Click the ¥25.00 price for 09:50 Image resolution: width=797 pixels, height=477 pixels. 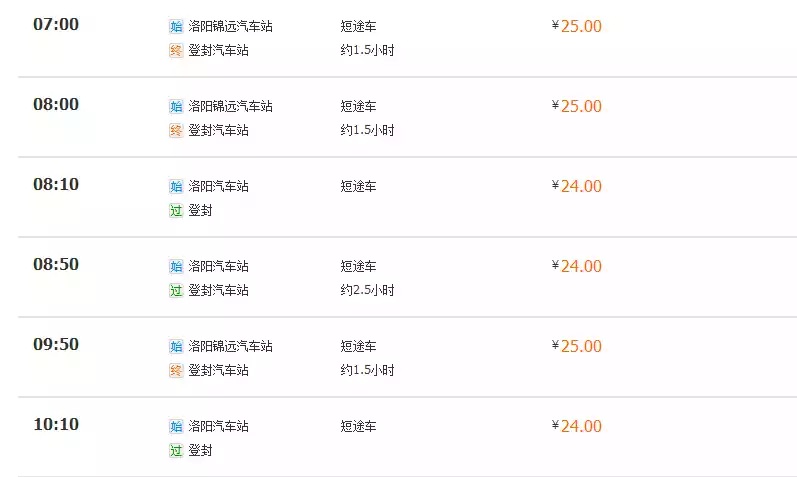[x=577, y=346]
